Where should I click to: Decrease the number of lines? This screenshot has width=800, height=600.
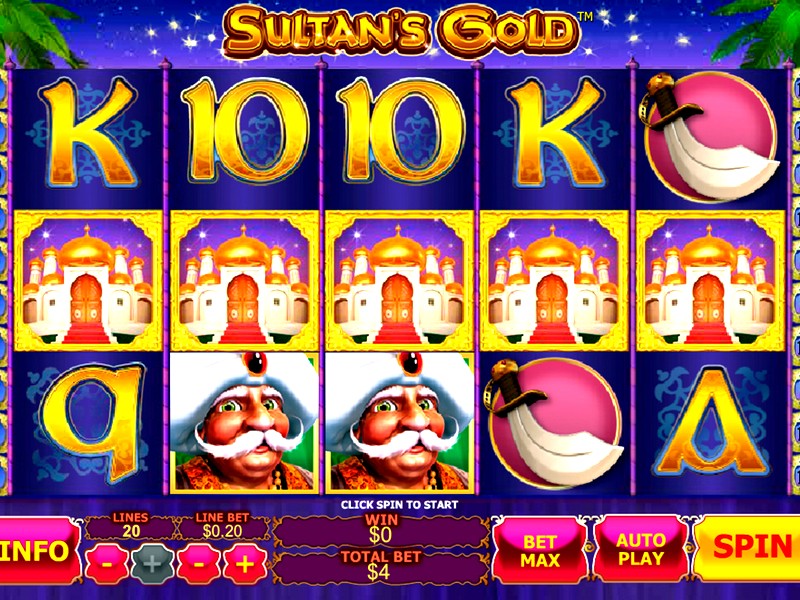[106, 563]
